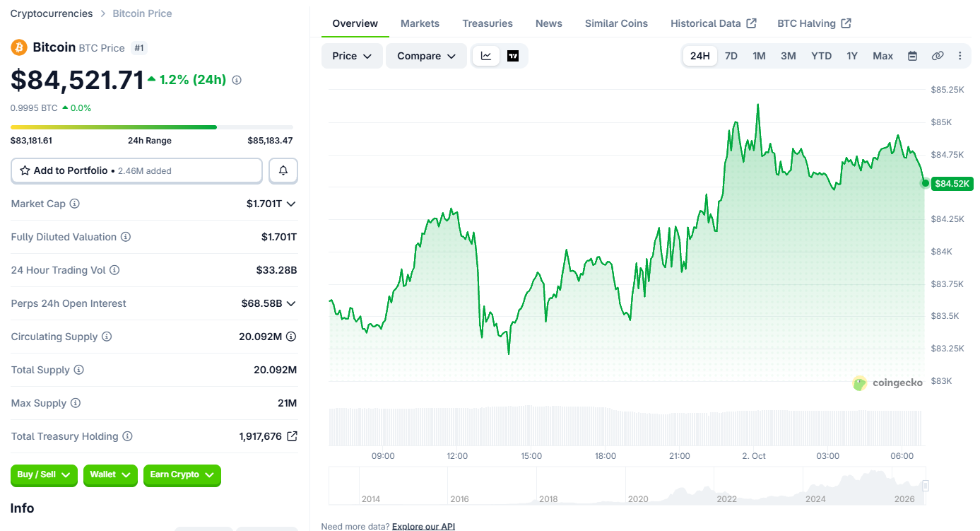Image resolution: width=980 pixels, height=531 pixels.
Task: Click info icon next to 24h percentage
Action: pyautogui.click(x=237, y=80)
